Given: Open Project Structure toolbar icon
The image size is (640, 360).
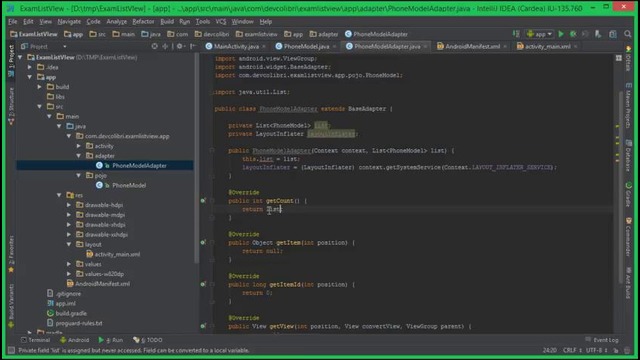Looking at the screenshot, I should click(x=613, y=34).
